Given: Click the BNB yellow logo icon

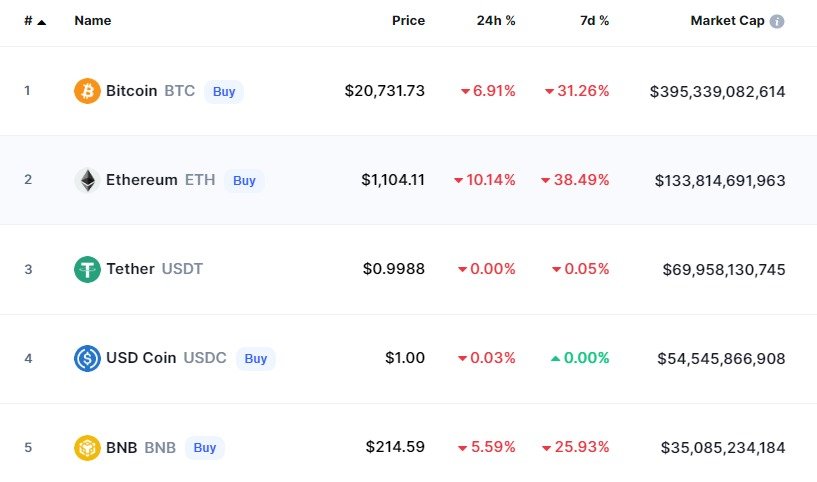Looking at the screenshot, I should tap(87, 448).
